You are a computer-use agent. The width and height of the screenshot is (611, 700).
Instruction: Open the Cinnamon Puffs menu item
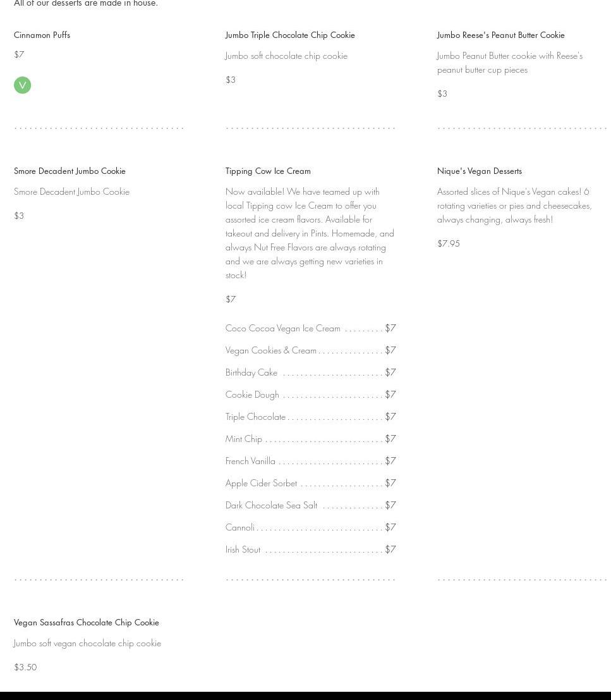point(42,35)
